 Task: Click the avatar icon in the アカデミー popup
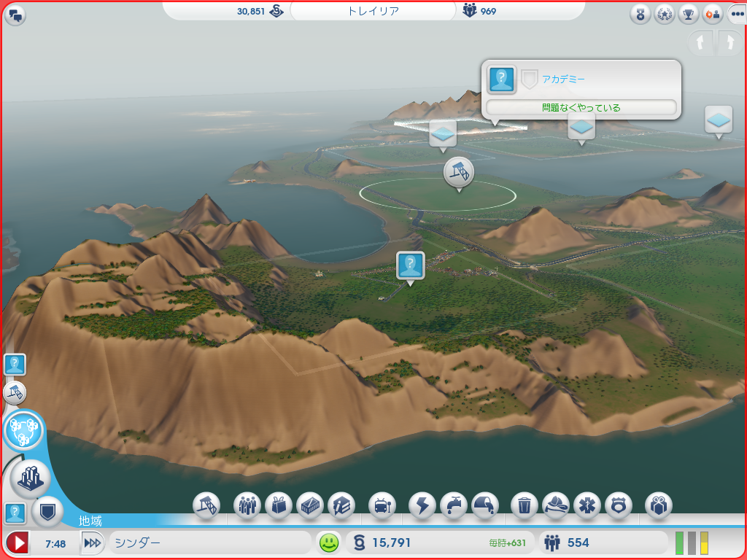(x=502, y=79)
